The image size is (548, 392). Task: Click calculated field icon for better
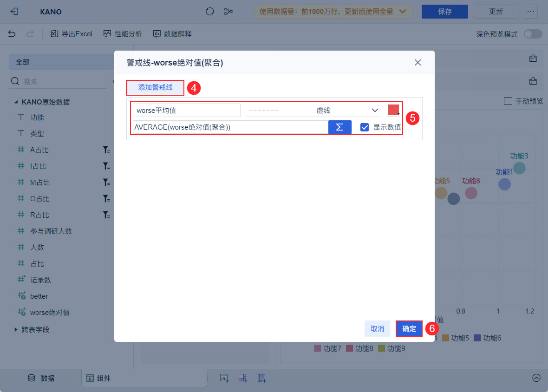(x=22, y=296)
